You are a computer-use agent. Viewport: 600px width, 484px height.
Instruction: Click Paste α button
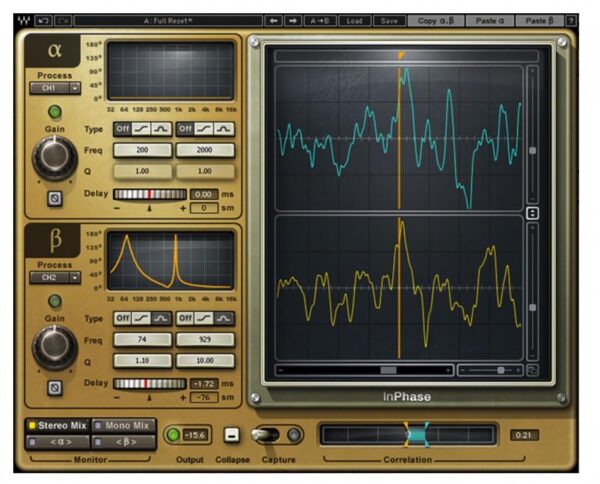point(490,21)
